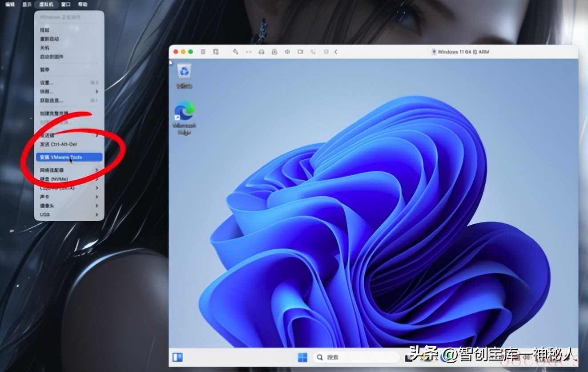Click the wrench settings icon in VM toolbar
This screenshot has height=372, width=588.
click(x=236, y=52)
